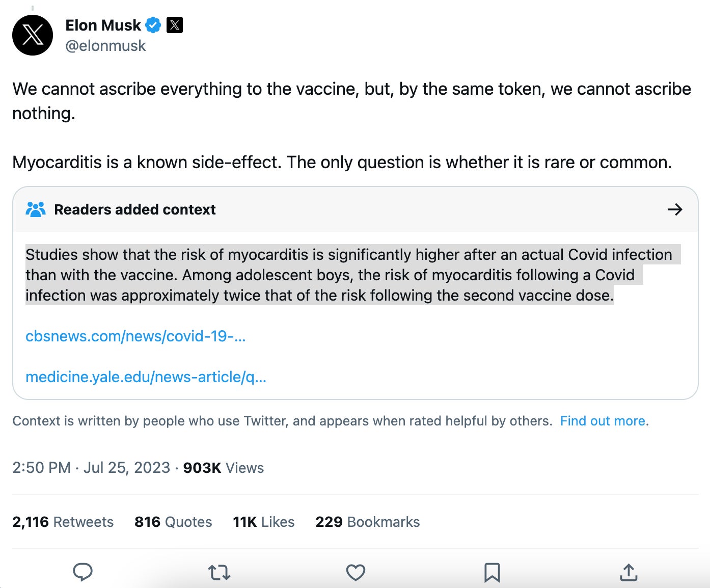Click the blue verified checkmark badge
Viewport: 710px width, 588px height.
pyautogui.click(x=154, y=25)
